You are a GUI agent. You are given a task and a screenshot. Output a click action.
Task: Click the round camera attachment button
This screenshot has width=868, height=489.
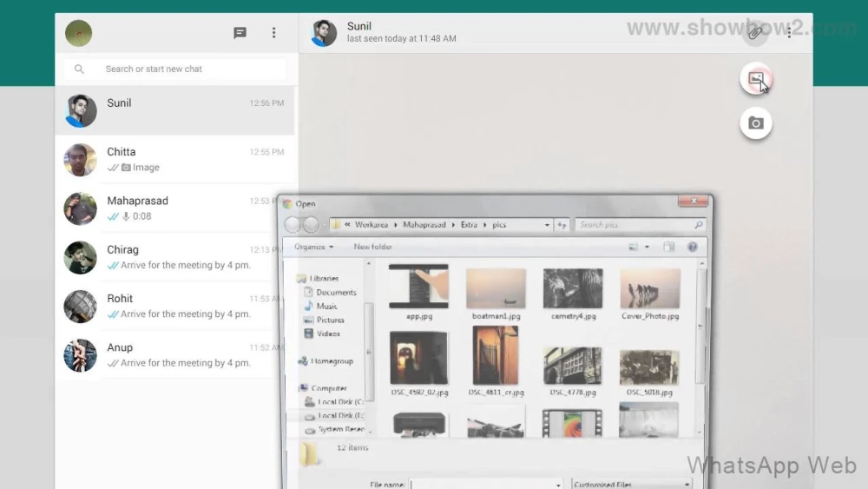[x=756, y=123]
